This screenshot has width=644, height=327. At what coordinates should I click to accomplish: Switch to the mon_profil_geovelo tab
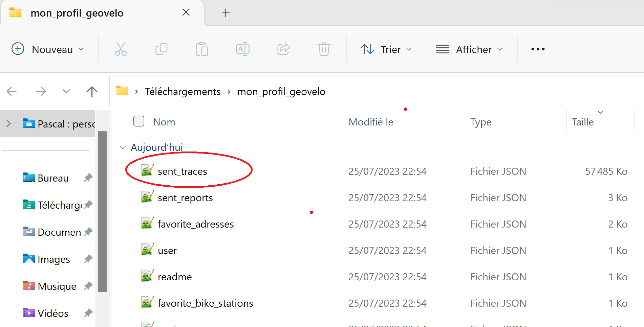pos(77,13)
